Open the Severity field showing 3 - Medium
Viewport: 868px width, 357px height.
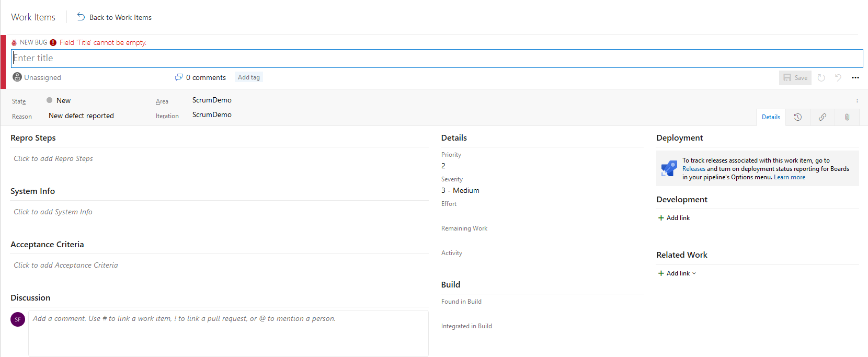click(x=460, y=190)
